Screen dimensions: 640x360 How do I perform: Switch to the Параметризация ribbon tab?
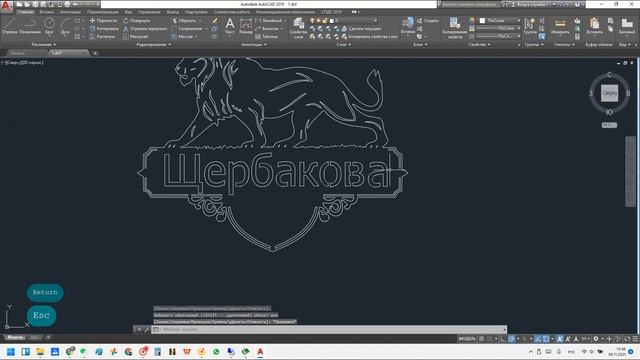tap(103, 12)
